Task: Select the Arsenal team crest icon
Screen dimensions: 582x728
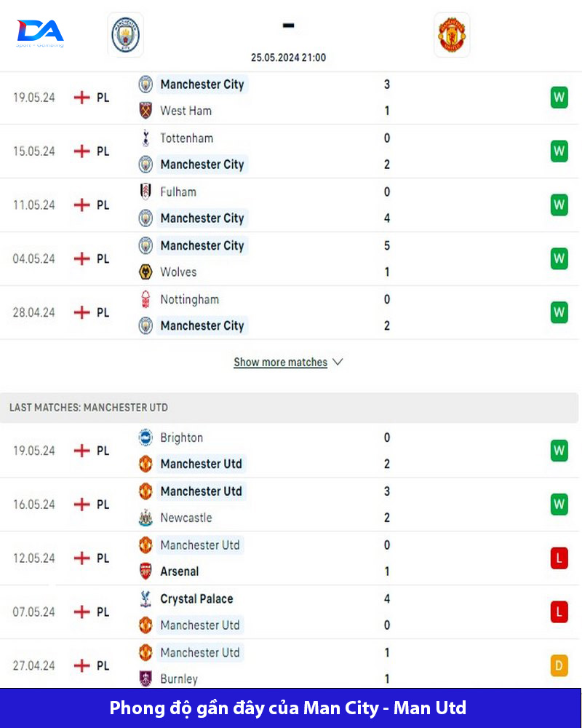Action: [x=145, y=571]
